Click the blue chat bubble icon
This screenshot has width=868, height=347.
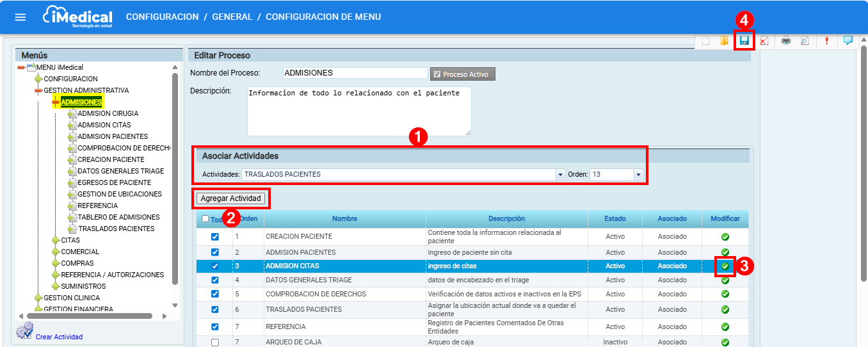[848, 40]
